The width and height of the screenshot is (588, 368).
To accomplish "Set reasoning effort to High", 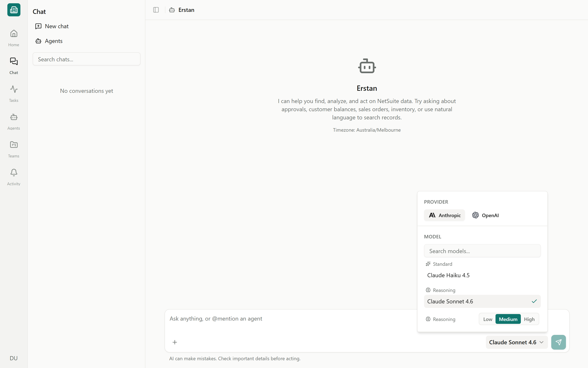I will (x=529, y=319).
